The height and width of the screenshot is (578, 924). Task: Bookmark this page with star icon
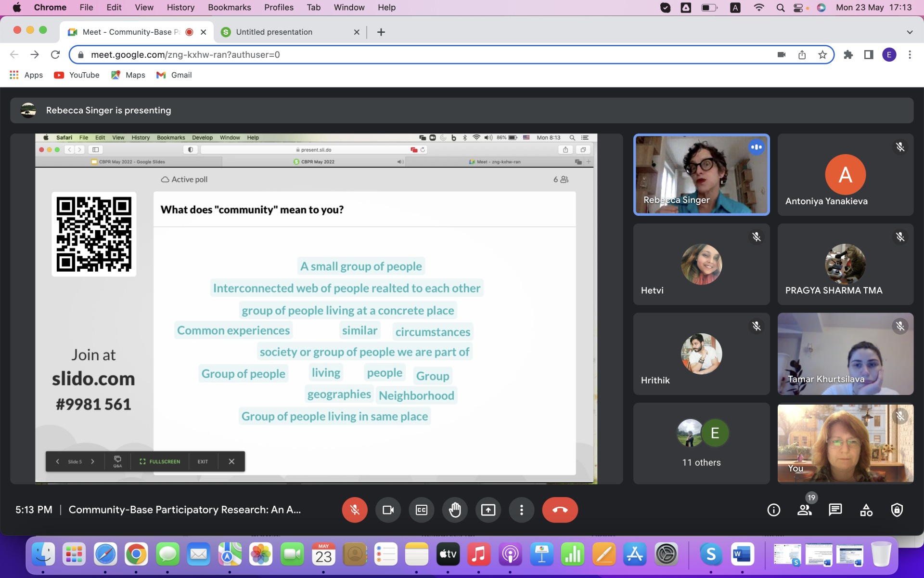coord(822,55)
